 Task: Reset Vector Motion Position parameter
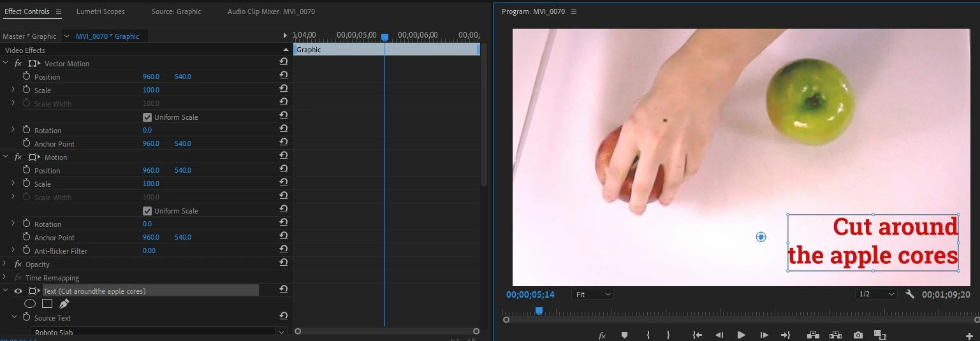click(x=283, y=75)
